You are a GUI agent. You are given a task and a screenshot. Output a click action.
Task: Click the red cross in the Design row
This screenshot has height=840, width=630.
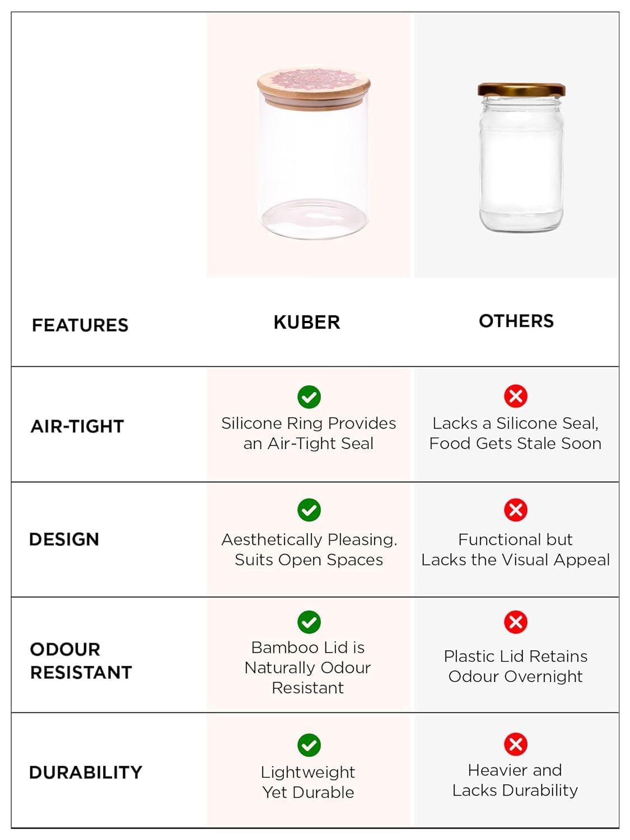[x=515, y=510]
